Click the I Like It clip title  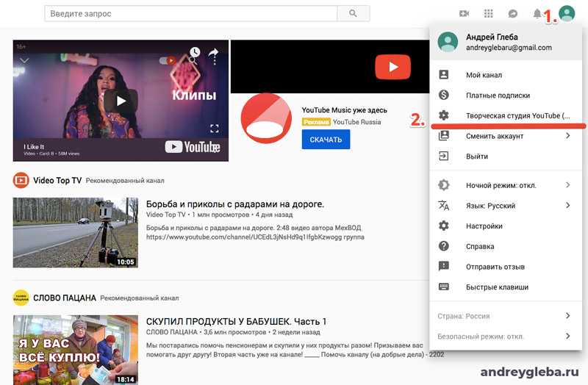[34, 146]
